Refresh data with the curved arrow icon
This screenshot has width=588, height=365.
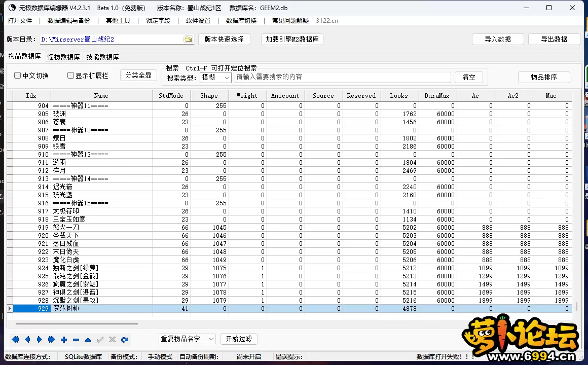click(125, 340)
